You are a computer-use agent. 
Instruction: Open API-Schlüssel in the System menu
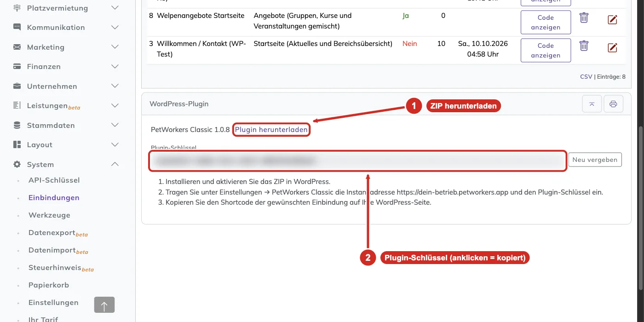[x=54, y=180]
